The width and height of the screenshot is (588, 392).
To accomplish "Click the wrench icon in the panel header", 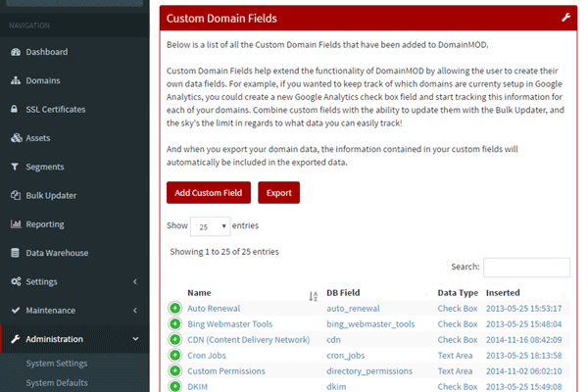I will (x=564, y=18).
